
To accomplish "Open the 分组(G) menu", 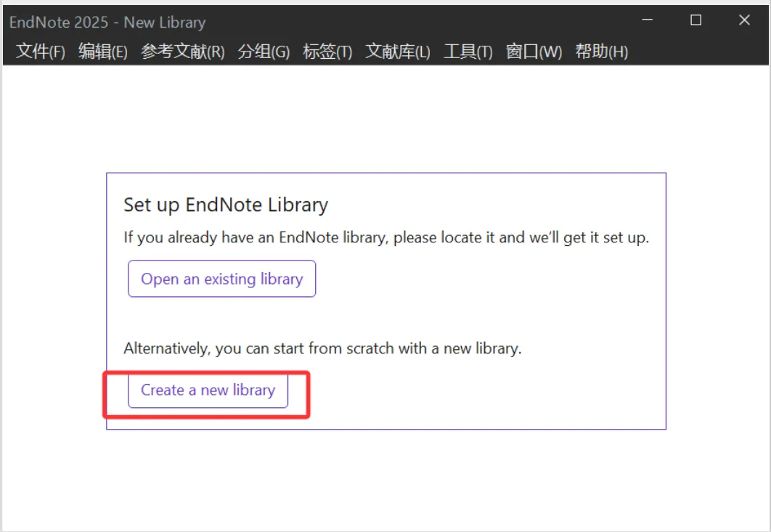I will tap(264, 51).
